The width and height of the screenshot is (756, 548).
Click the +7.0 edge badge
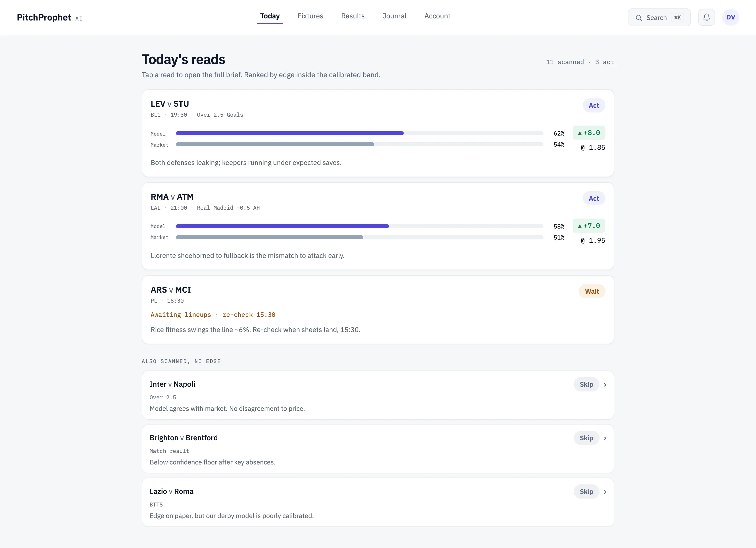(x=589, y=226)
